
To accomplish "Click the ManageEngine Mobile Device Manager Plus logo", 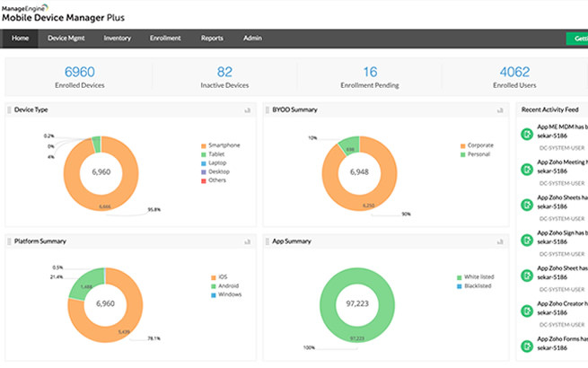I will [63, 13].
